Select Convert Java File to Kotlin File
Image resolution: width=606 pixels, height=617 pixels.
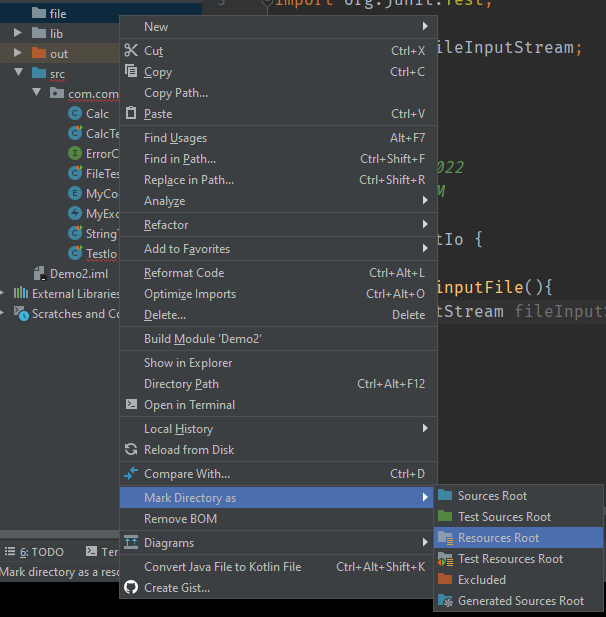click(279, 567)
